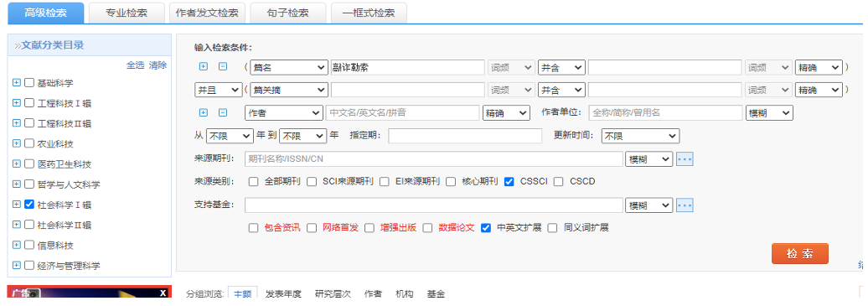868x306 pixels.
Task: Switch to 专业检索 tab
Action: pyautogui.click(x=127, y=13)
